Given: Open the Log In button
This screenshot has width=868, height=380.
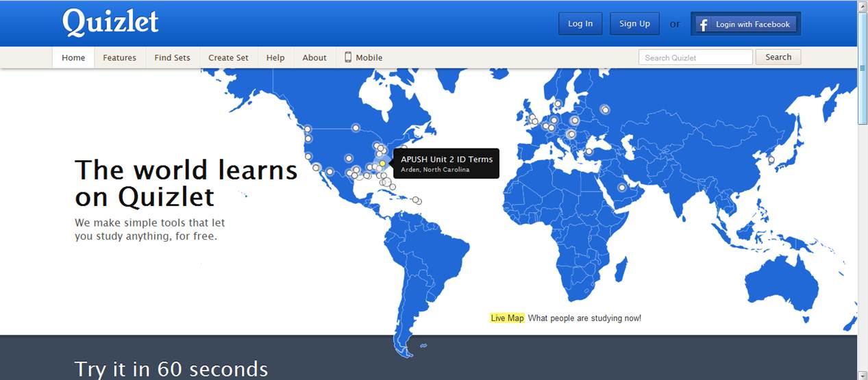Looking at the screenshot, I should point(580,24).
